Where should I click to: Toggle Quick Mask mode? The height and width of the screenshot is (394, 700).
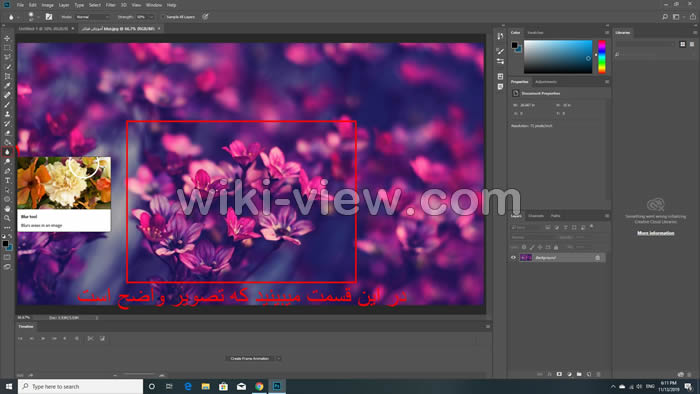(x=7, y=257)
